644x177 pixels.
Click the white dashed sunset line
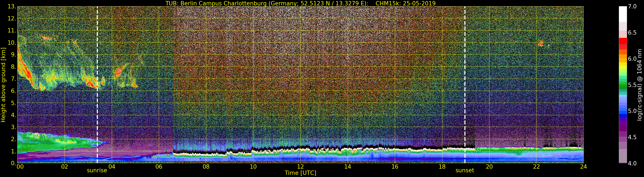(x=465, y=85)
